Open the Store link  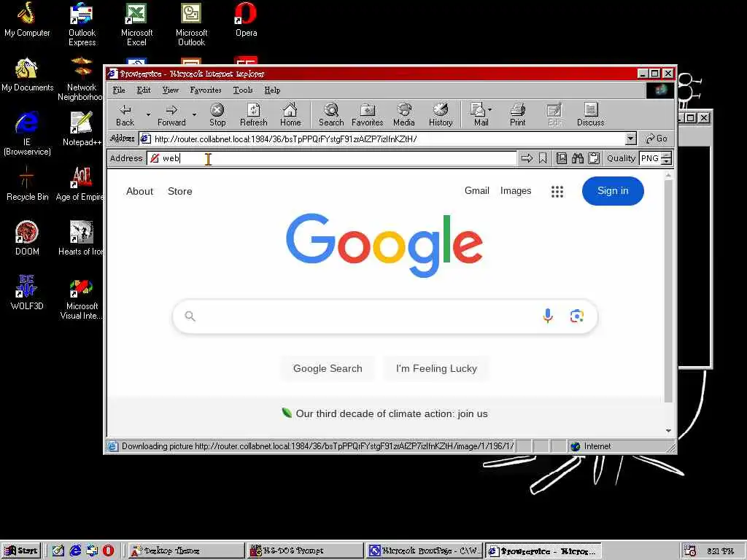click(x=179, y=192)
